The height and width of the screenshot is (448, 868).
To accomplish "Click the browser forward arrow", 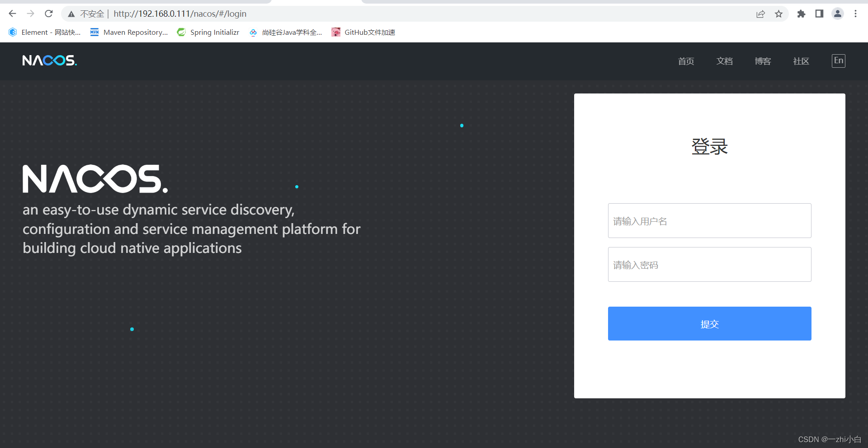I will (x=30, y=14).
